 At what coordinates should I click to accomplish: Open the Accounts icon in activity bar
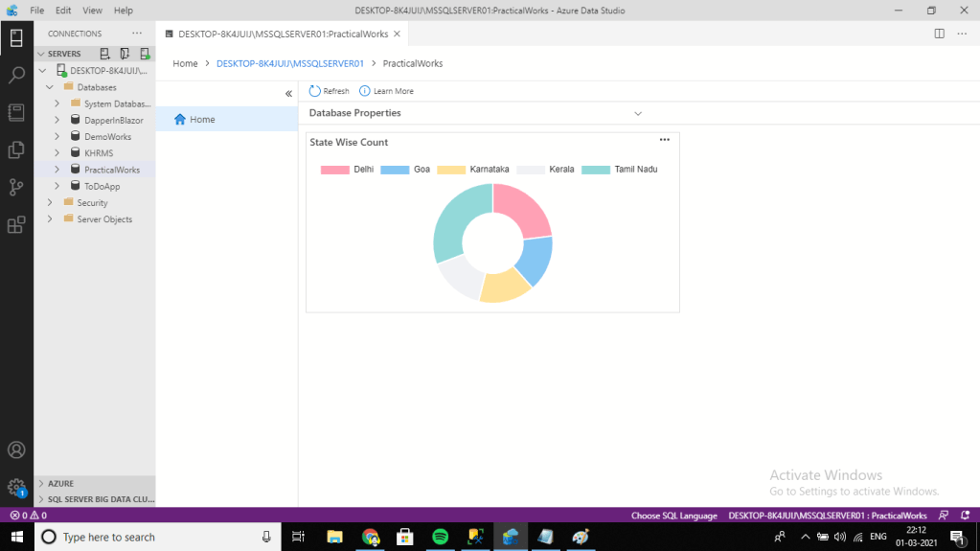click(x=16, y=449)
